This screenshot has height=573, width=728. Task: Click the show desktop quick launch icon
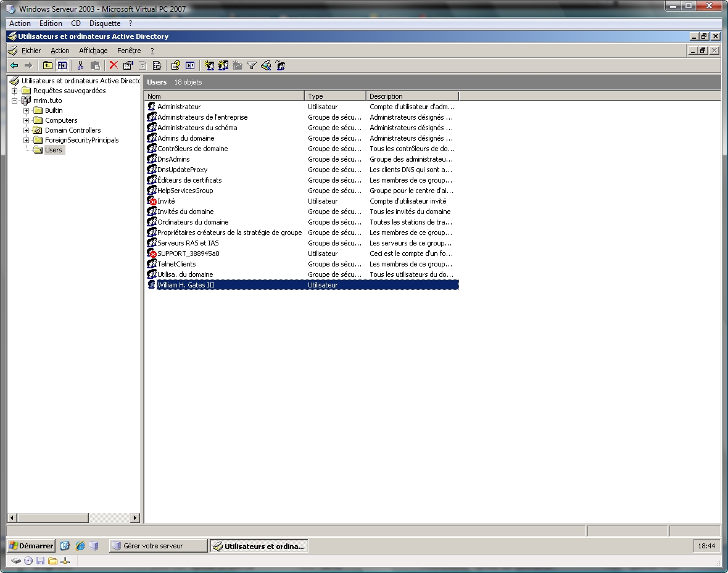[x=65, y=546]
